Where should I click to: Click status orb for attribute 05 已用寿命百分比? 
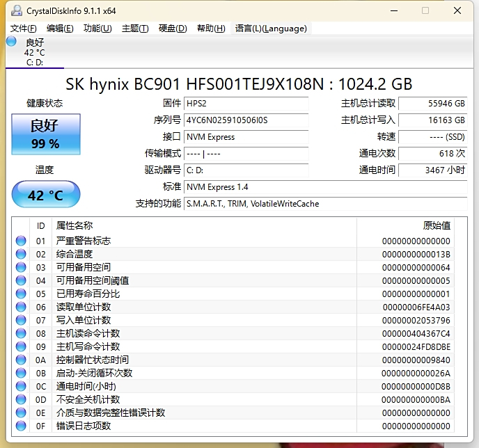click(21, 294)
